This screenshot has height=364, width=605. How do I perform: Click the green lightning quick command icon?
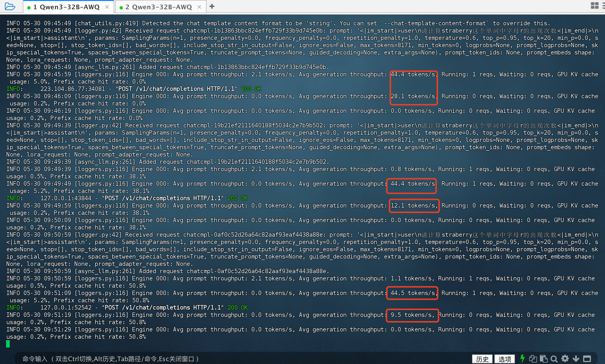(522, 359)
